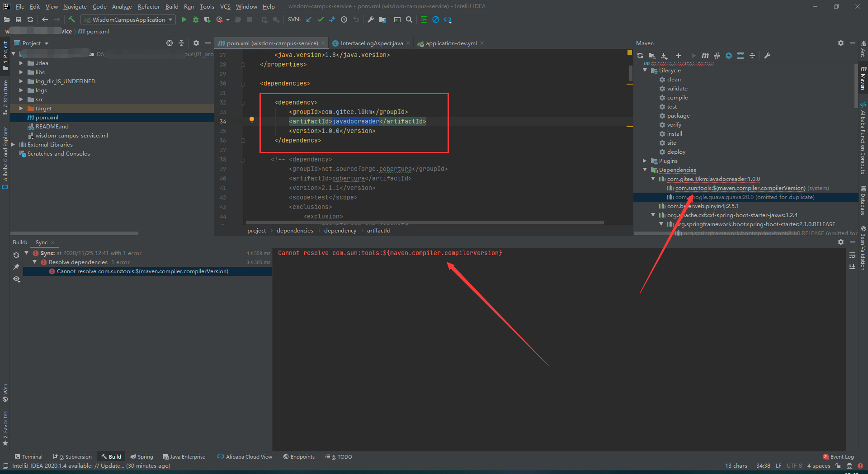Image resolution: width=868 pixels, height=474 pixels.
Task: Click the Save All toolbar icon
Action: tap(19, 19)
